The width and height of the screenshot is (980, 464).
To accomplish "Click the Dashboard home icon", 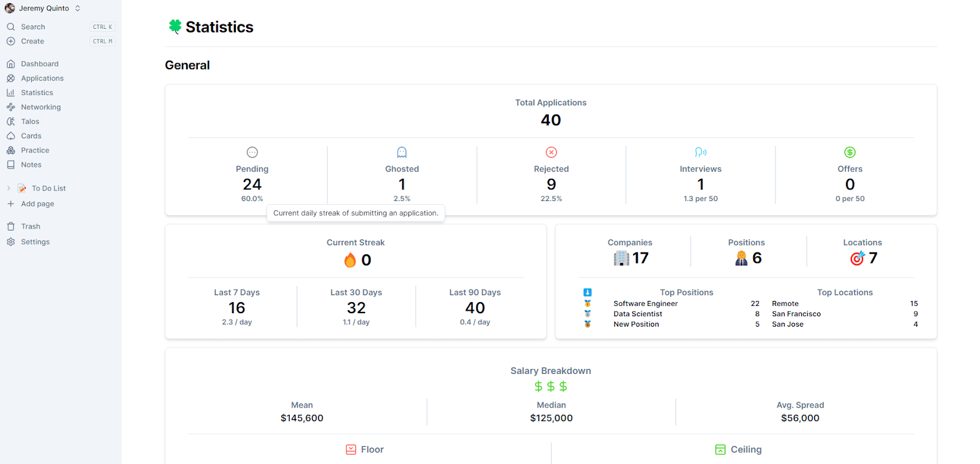I will tap(11, 64).
